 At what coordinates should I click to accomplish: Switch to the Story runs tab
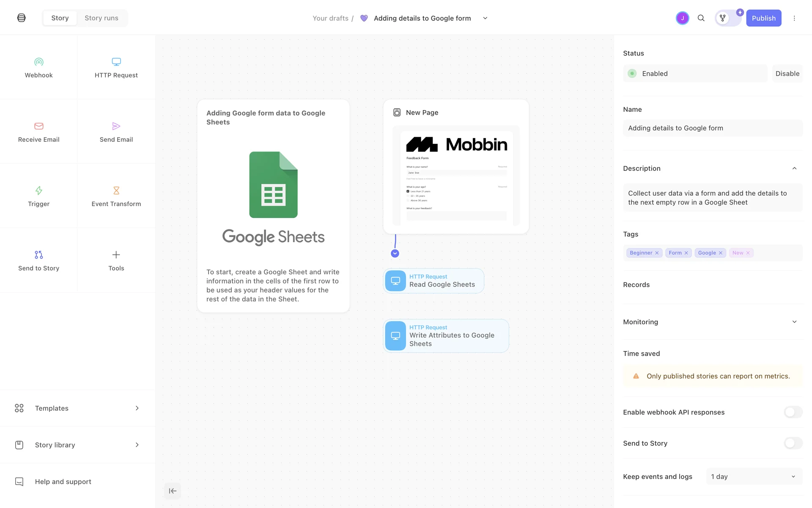tap(101, 18)
